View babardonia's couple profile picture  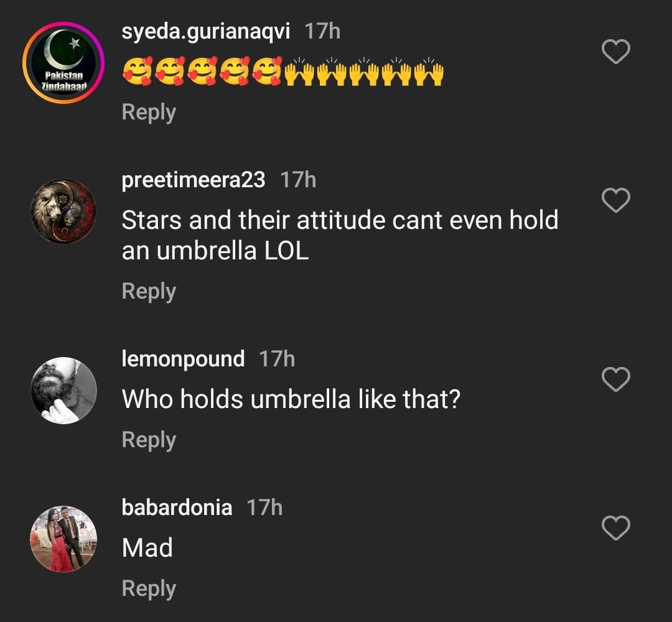(63, 539)
